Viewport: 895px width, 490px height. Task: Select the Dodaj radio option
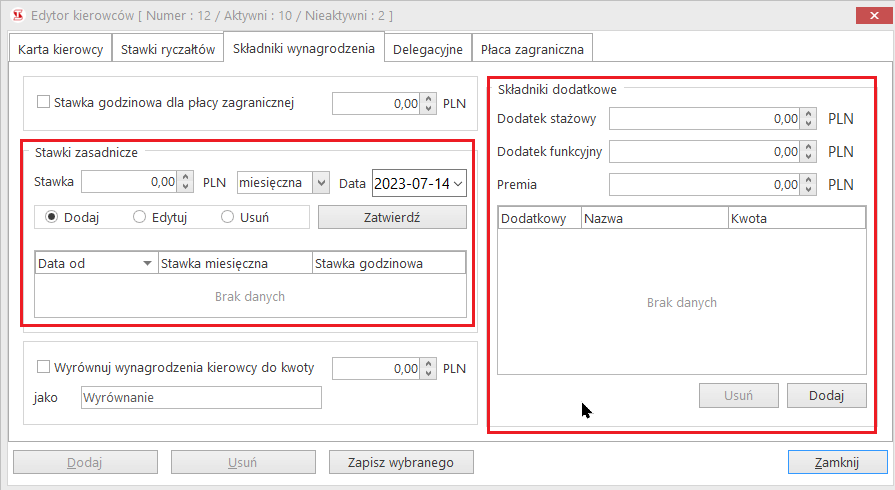tap(52, 217)
